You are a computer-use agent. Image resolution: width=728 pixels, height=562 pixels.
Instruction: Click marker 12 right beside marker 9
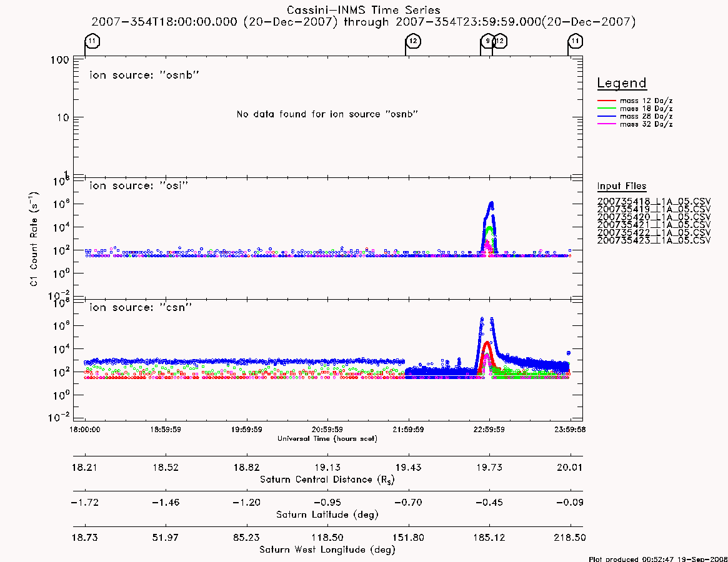(x=500, y=41)
